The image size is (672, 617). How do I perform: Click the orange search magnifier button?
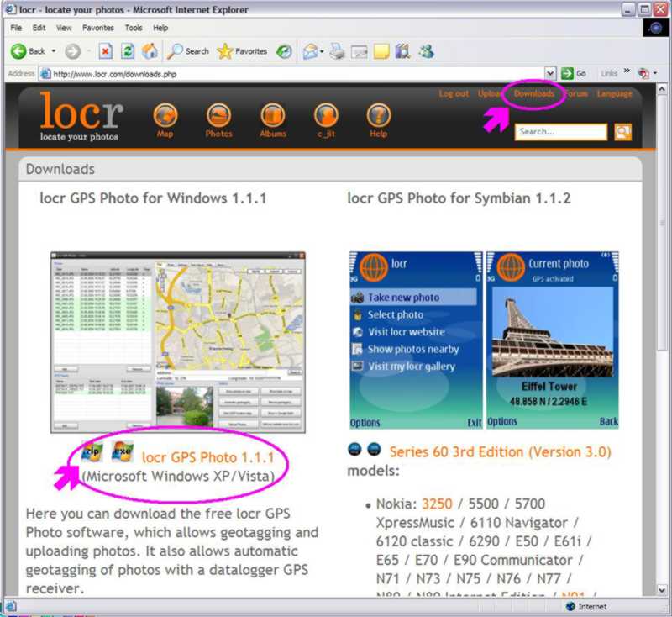point(622,132)
